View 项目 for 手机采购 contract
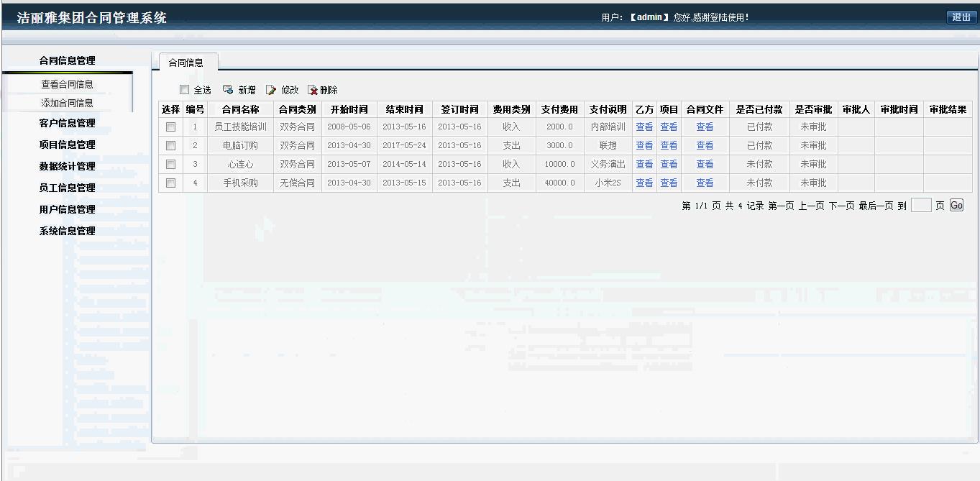980x481 pixels. pos(669,183)
